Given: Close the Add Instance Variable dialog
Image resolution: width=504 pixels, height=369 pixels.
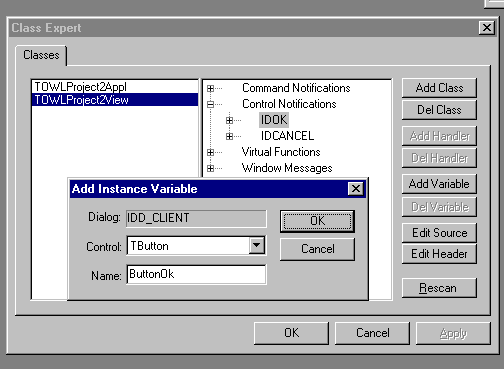Looking at the screenshot, I should pos(356,189).
